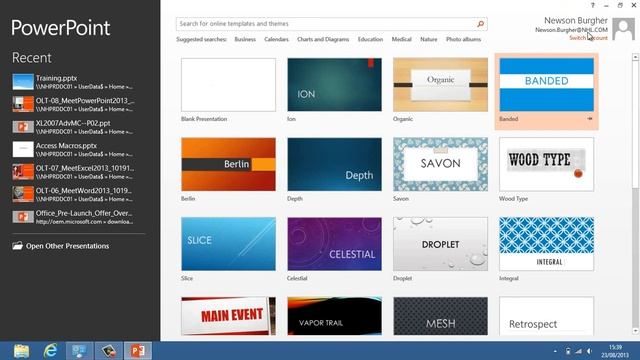The width and height of the screenshot is (640, 360).
Task: Open XL2007AdvMC--P02.ppt file icon
Action: pyautogui.click(x=23, y=127)
